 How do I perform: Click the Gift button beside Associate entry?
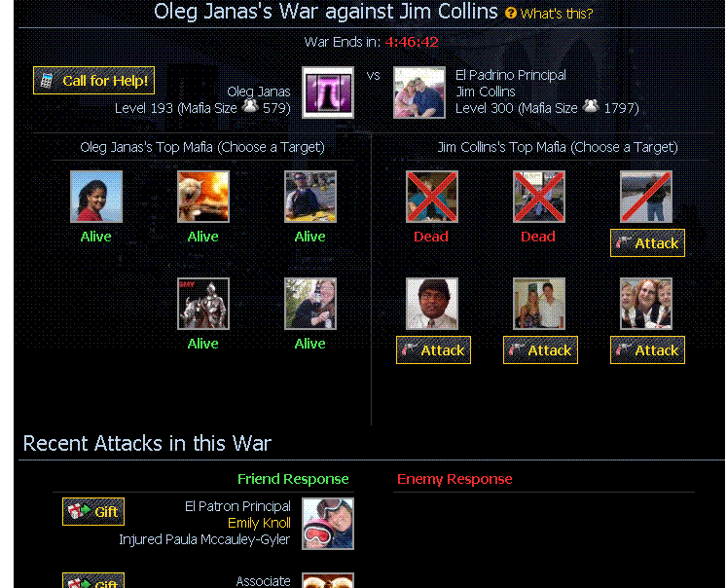[x=93, y=581]
